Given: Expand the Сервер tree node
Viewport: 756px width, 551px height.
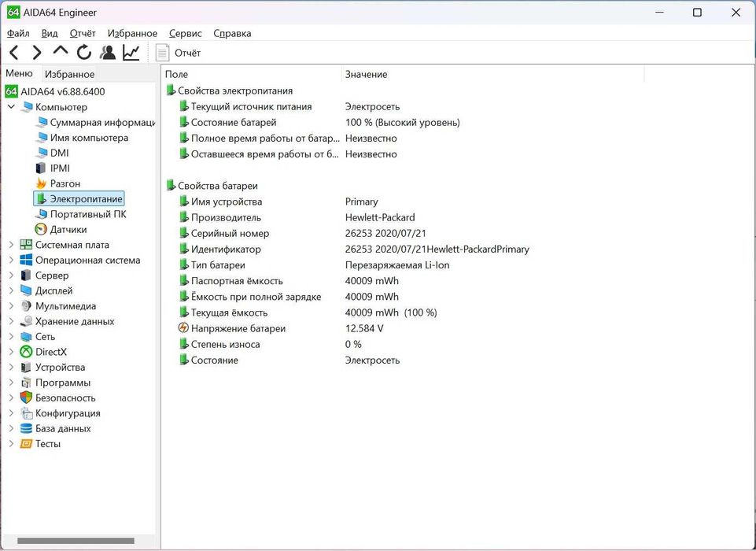Looking at the screenshot, I should pos(11,275).
